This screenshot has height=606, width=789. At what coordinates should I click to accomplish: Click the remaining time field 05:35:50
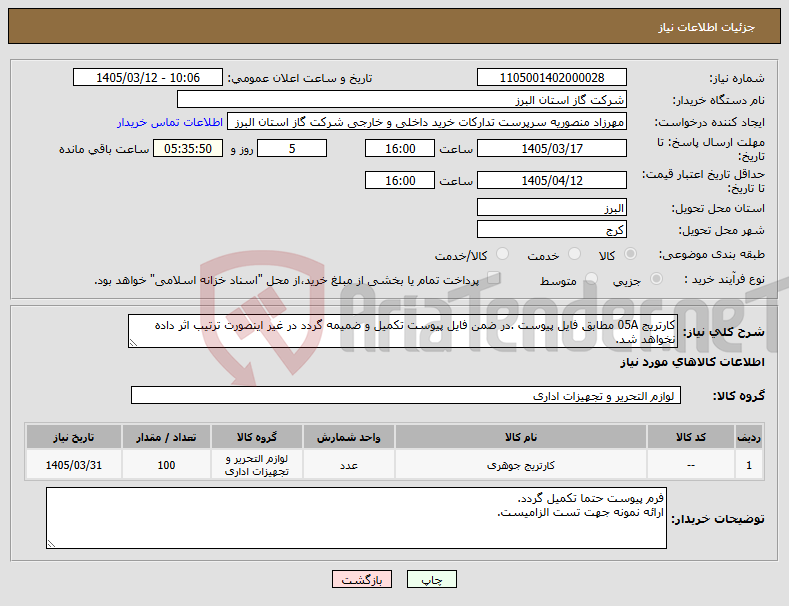tap(188, 148)
